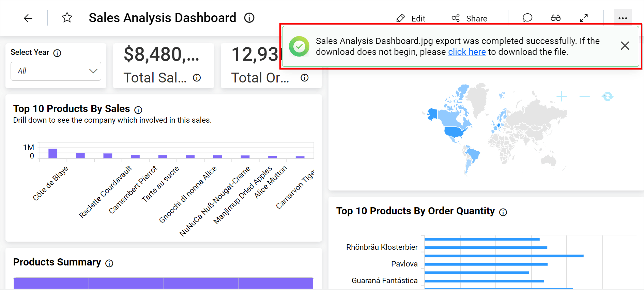644x290 pixels.
Task: Dismiss the export success notification
Action: click(x=625, y=46)
